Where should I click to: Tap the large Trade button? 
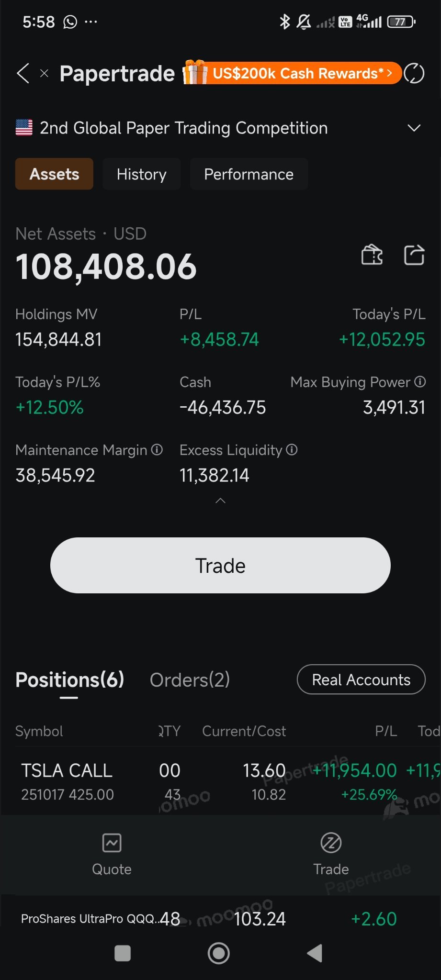point(220,565)
